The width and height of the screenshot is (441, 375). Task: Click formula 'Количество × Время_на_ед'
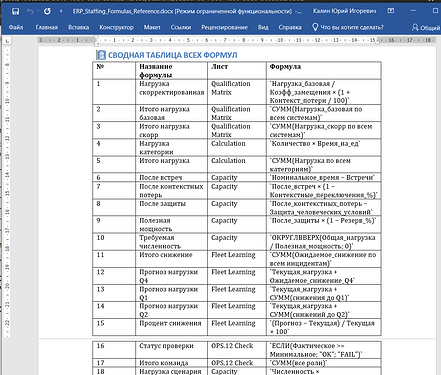[324, 148]
